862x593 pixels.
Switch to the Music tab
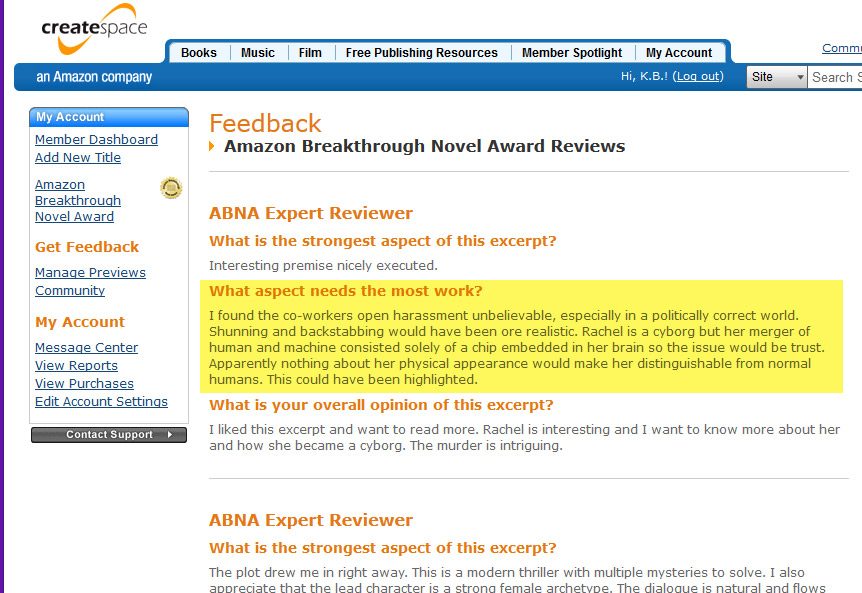[x=258, y=53]
